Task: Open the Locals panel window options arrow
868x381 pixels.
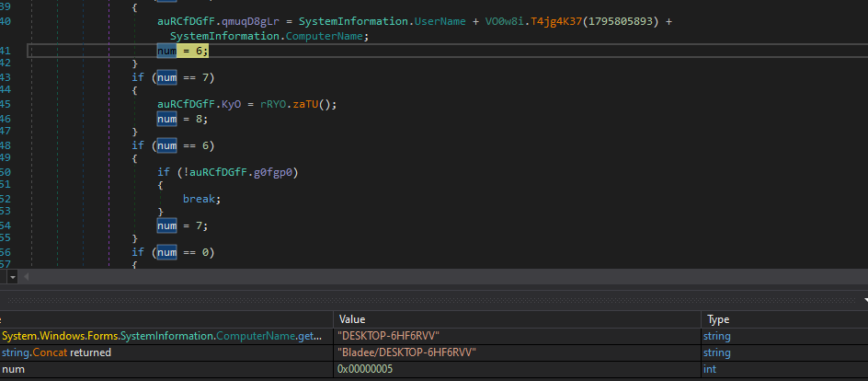Action: tap(864, 300)
